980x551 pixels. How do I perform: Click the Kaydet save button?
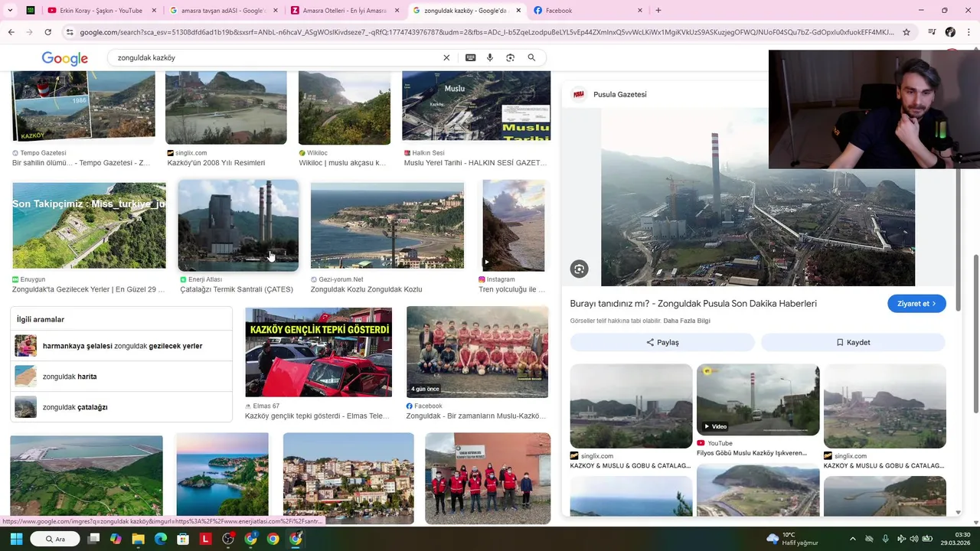click(853, 342)
